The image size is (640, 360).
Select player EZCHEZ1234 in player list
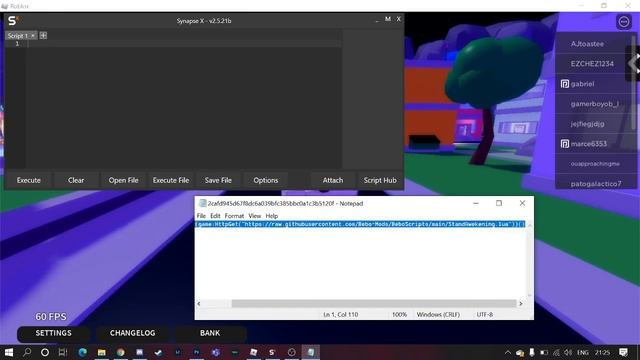click(593, 64)
